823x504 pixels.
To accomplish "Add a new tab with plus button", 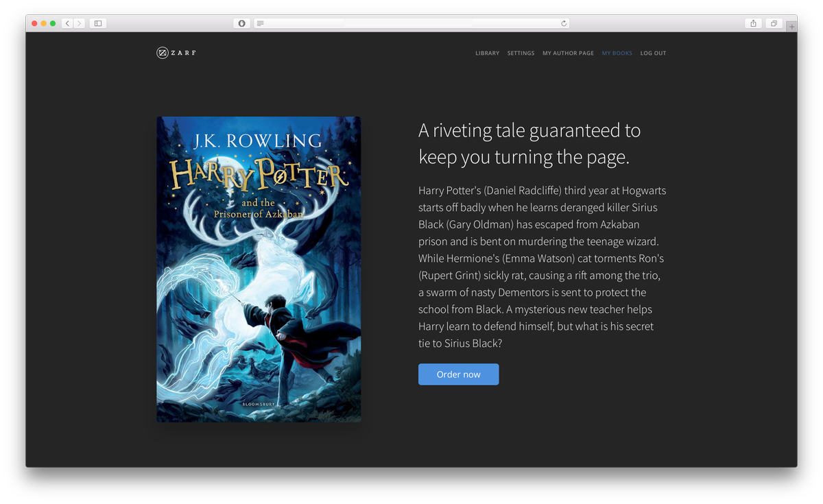I will [791, 27].
